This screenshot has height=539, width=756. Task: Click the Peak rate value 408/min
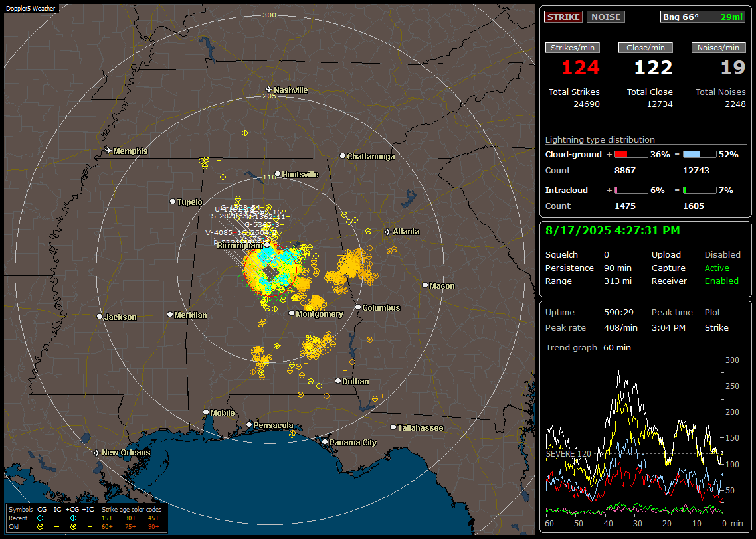pyautogui.click(x=620, y=327)
